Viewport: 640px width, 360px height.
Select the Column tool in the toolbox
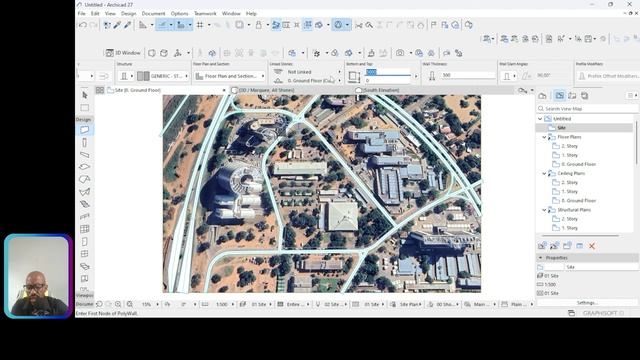click(x=84, y=142)
